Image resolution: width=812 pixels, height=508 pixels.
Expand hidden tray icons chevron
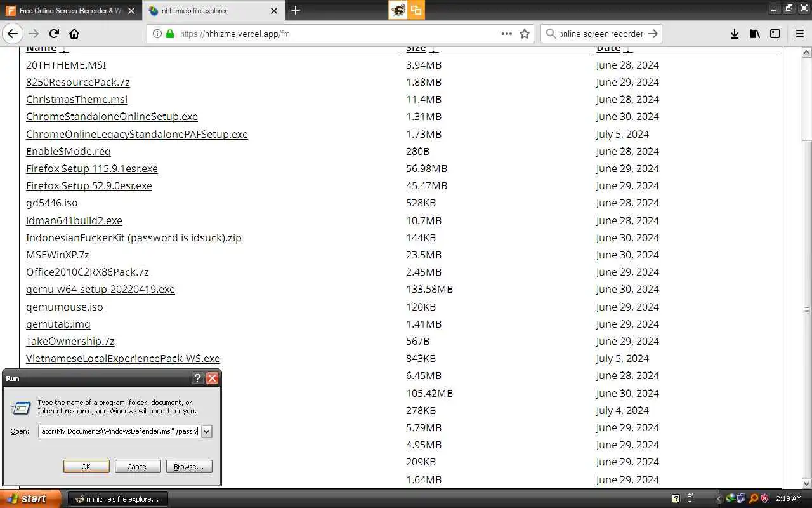[x=719, y=498]
